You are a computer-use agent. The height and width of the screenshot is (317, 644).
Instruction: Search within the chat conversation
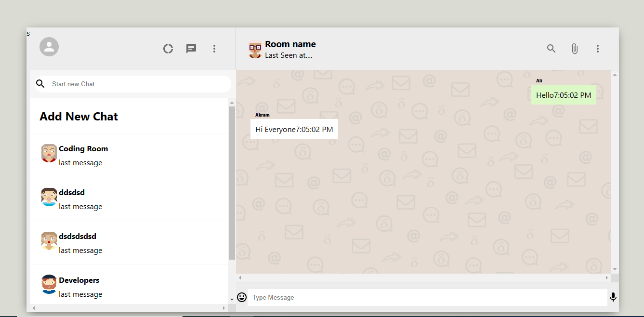tap(552, 49)
